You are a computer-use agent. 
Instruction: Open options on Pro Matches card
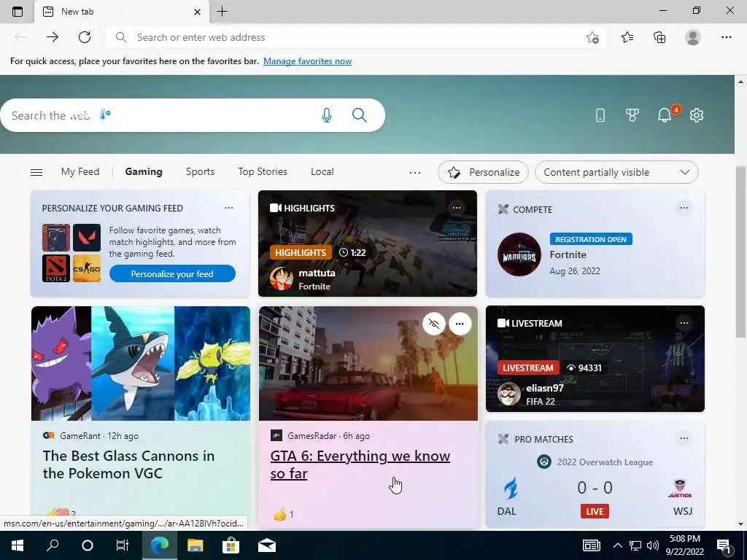[684, 438]
